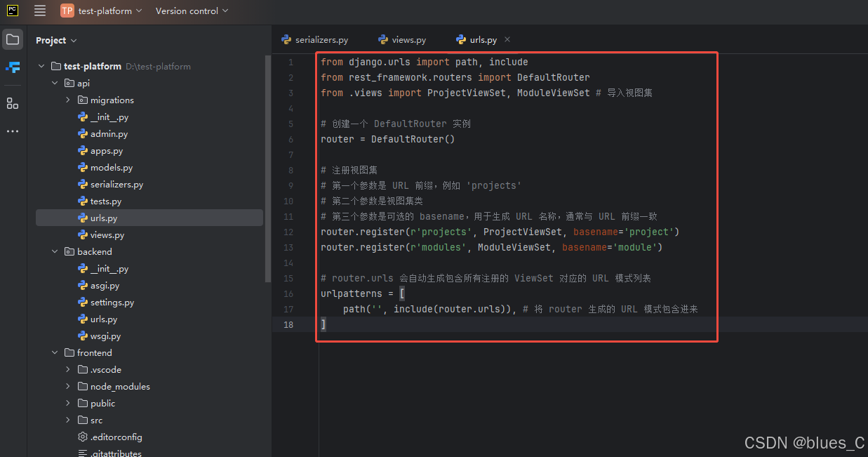Open the Version control dropdown
The image size is (868, 457).
[191, 11]
